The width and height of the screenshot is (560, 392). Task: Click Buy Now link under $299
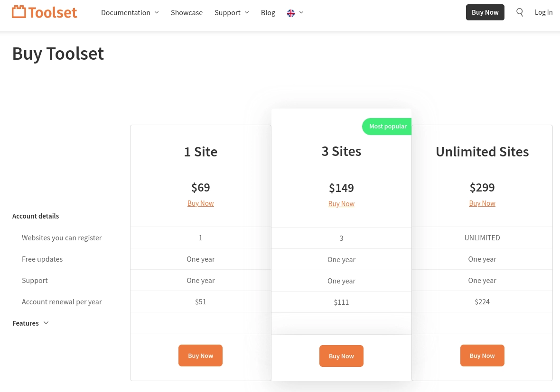pos(482,203)
